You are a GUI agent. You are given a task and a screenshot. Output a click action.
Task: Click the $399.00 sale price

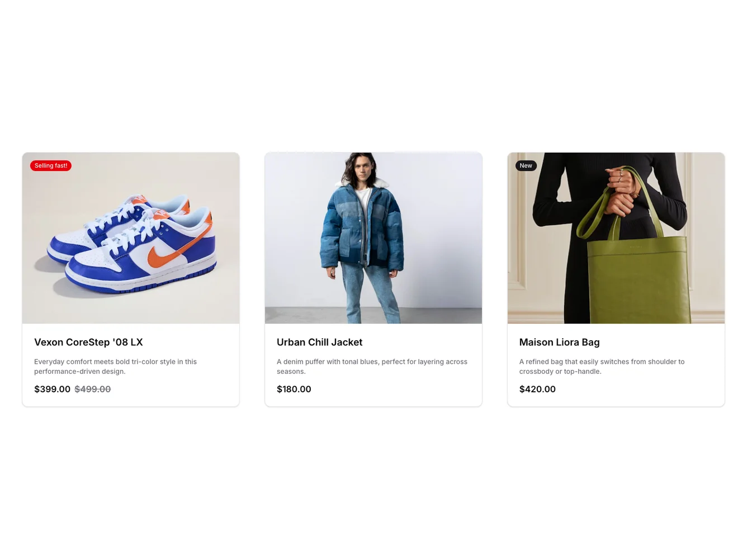coord(52,389)
